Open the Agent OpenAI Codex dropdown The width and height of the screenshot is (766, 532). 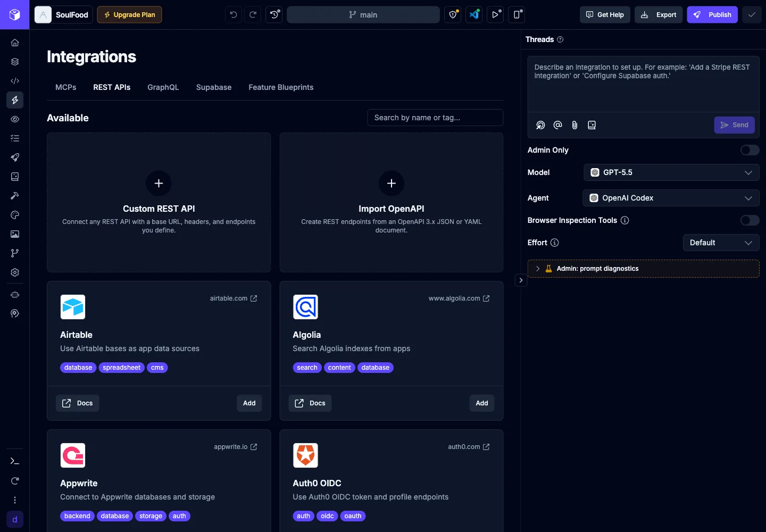click(671, 198)
